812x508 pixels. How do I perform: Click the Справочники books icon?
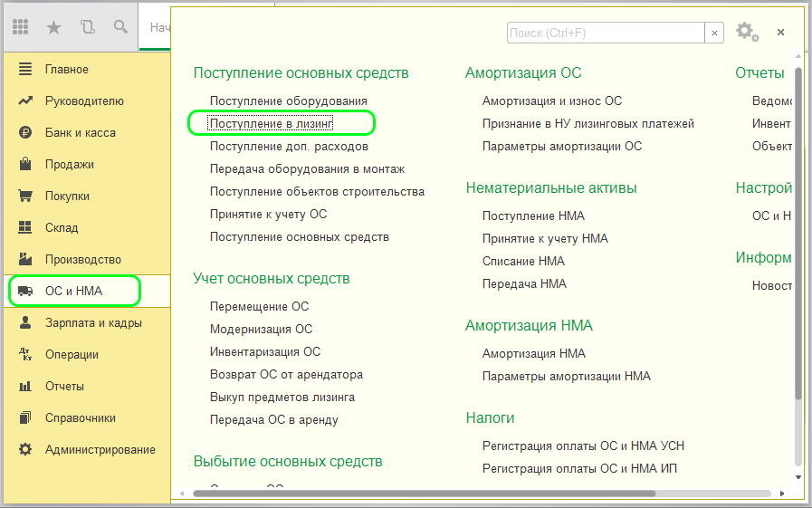24,417
